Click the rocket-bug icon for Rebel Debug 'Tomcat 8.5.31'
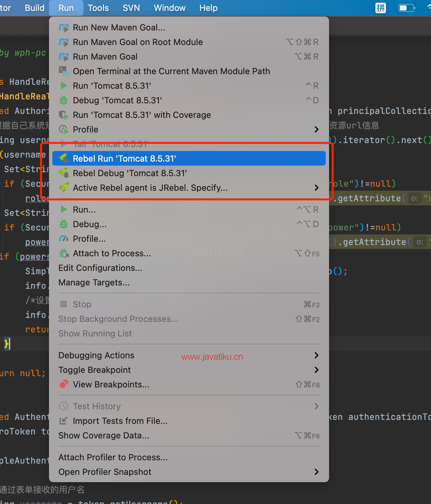 (x=64, y=173)
